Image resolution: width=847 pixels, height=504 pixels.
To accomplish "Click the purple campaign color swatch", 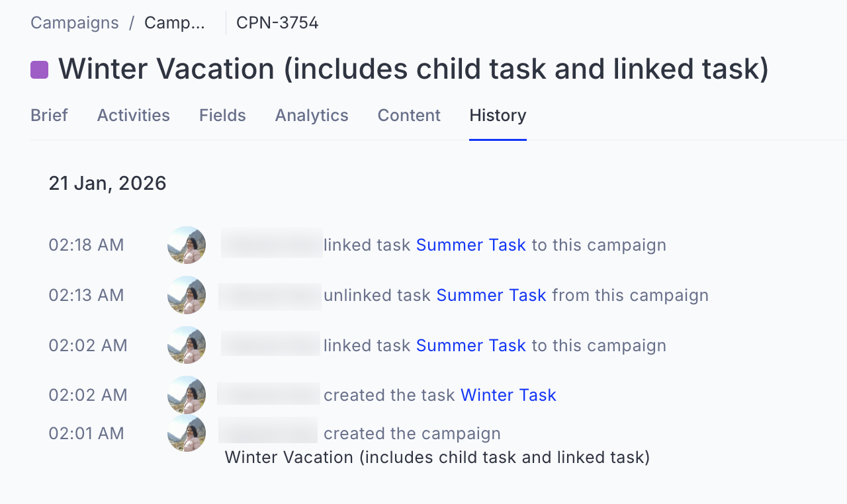I will coord(38,69).
